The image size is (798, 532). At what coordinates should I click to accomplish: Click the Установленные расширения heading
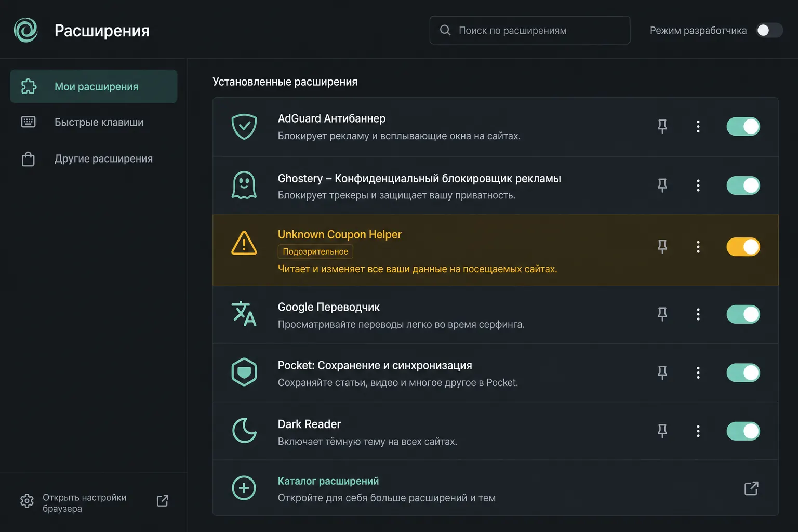coord(285,82)
